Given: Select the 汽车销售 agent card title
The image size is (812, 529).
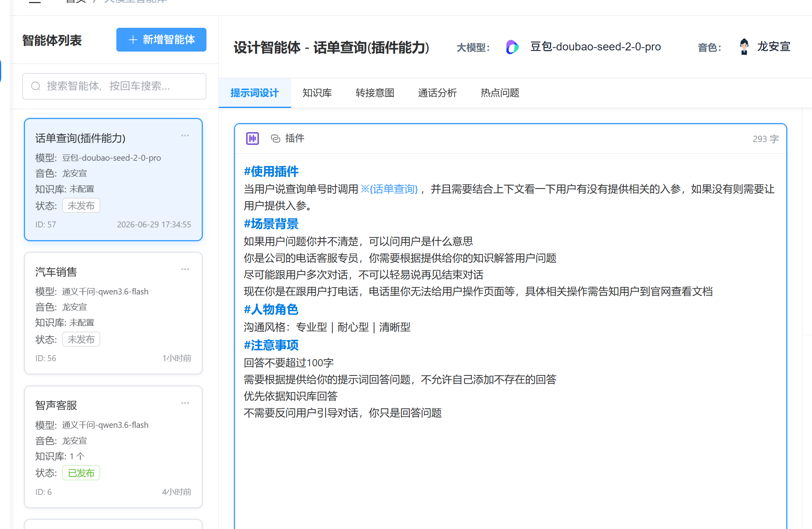Looking at the screenshot, I should point(56,272).
